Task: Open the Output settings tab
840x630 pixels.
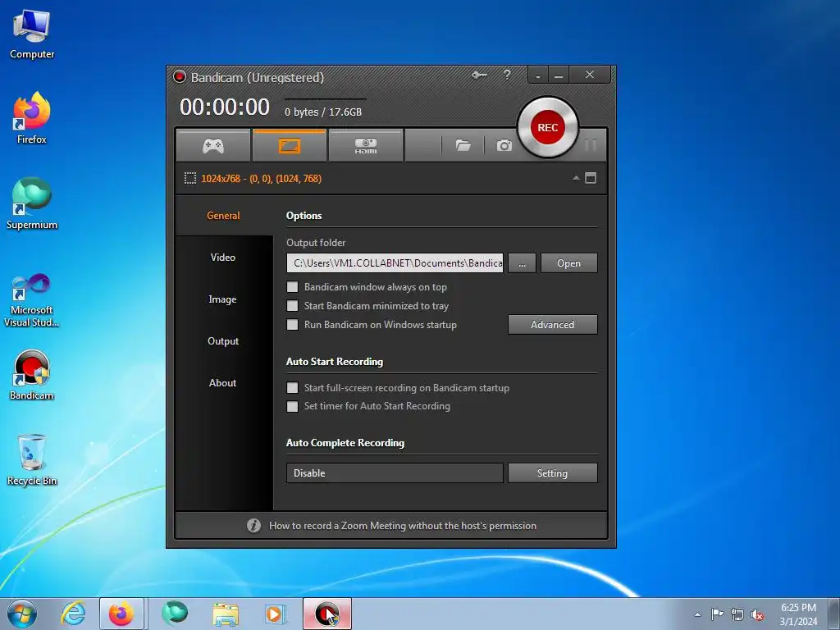Action: 223,340
